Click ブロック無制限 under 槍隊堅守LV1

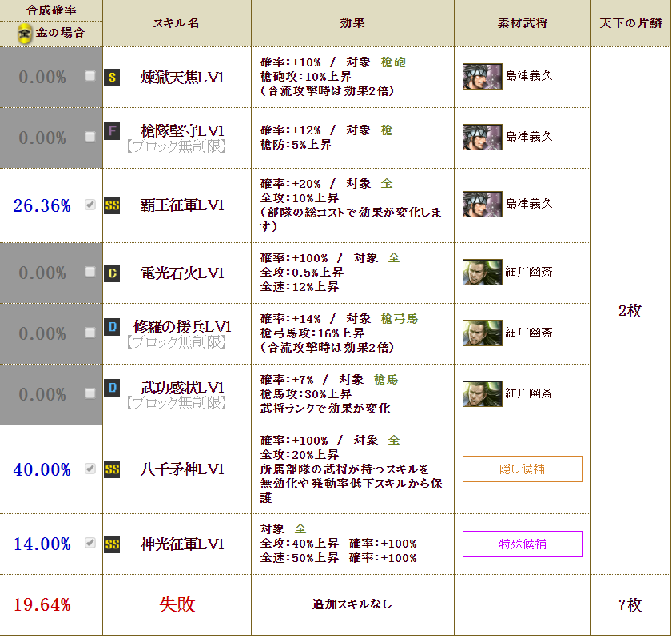click(x=177, y=146)
